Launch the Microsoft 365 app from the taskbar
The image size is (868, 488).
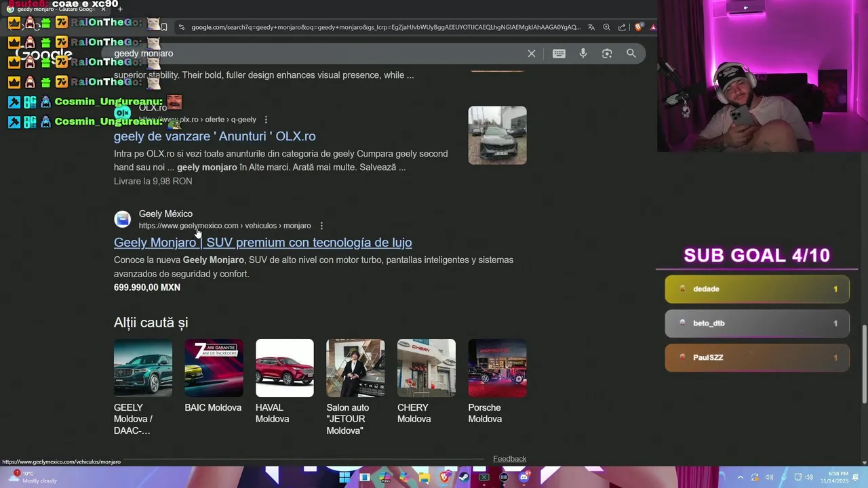[x=385, y=477]
